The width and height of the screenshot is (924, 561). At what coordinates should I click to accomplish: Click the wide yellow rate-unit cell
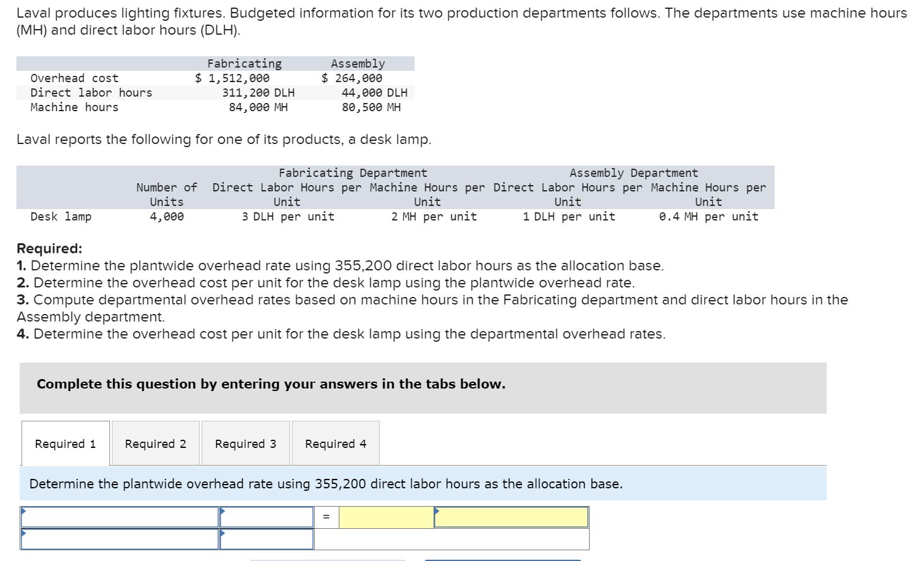point(511,517)
